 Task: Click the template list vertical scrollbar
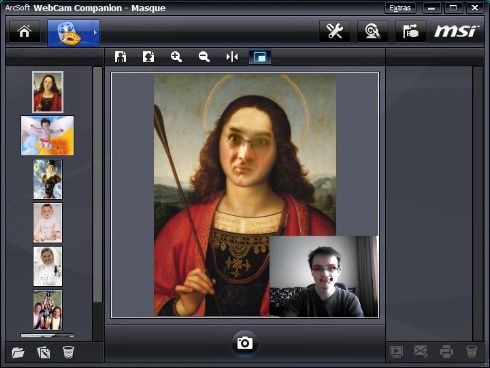coord(98,185)
